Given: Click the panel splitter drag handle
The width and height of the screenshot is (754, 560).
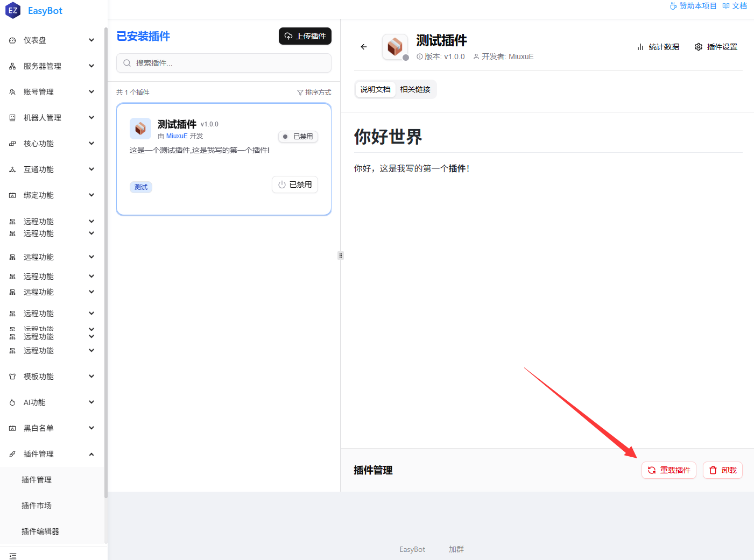Looking at the screenshot, I should (341, 256).
